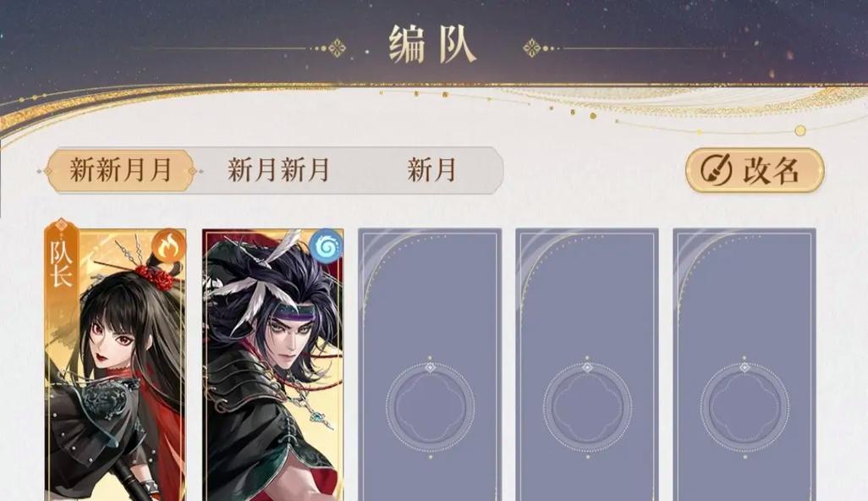Click the brush icon on 改名 button

(717, 170)
